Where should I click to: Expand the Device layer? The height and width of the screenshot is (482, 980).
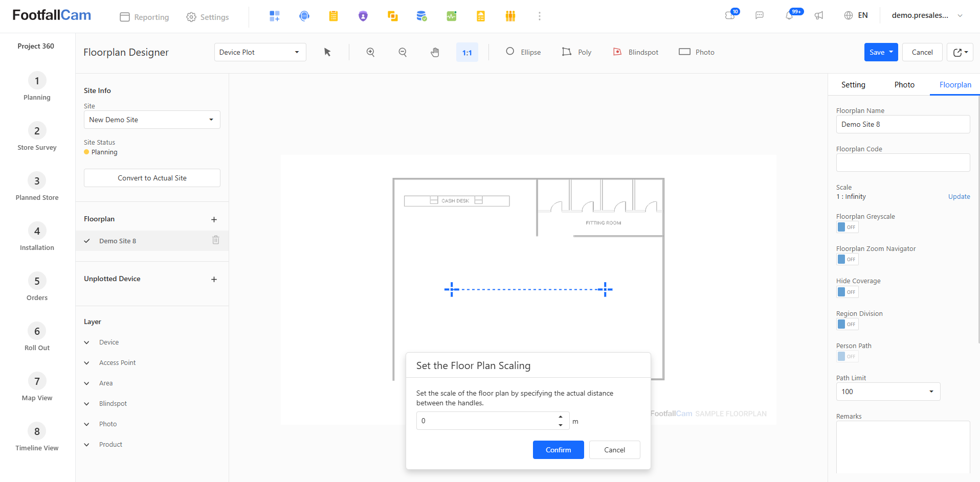point(87,342)
